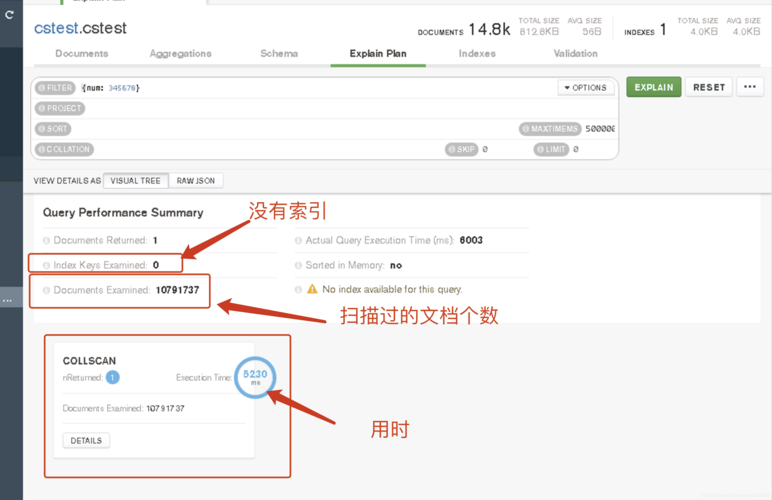This screenshot has height=500, width=772.
Task: Select the VISUAL TREE view
Action: pyautogui.click(x=135, y=181)
